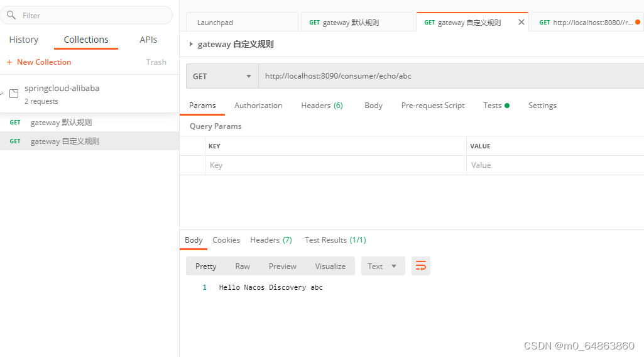Image resolution: width=644 pixels, height=357 pixels.
Task: Click the search magnifier icon in Filter
Action: [11, 15]
